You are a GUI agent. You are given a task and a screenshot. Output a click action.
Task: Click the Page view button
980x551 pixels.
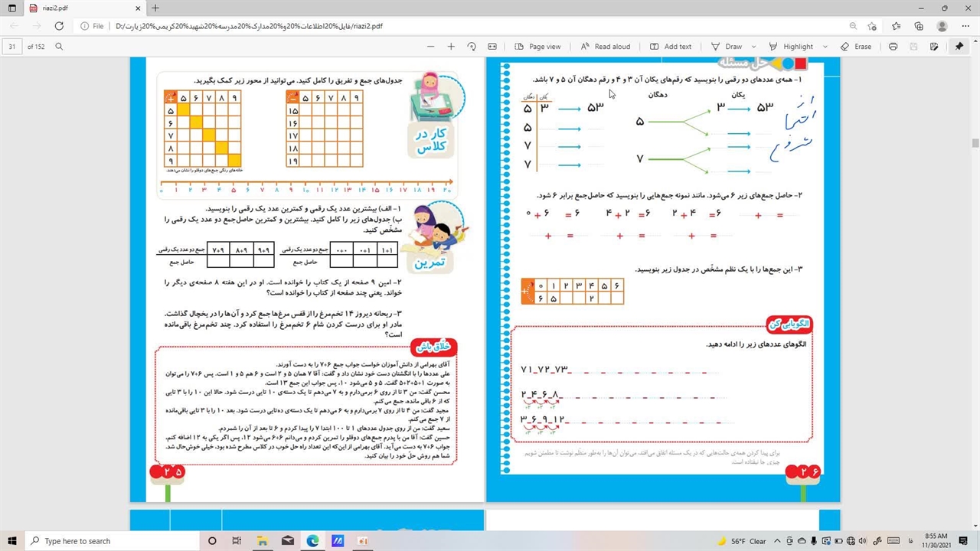click(537, 47)
